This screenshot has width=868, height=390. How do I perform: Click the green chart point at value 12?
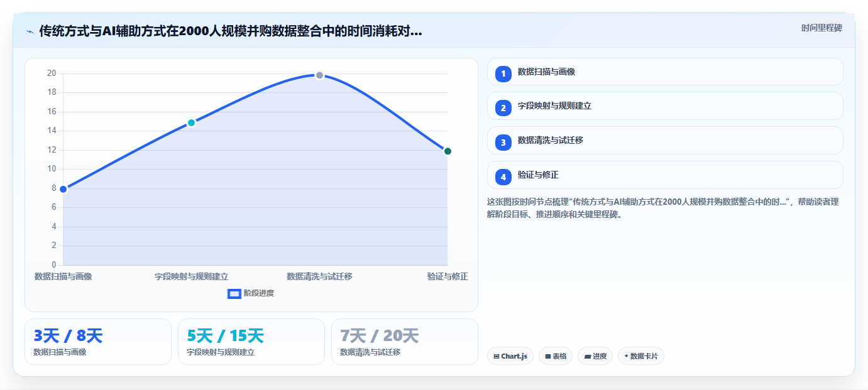(448, 151)
